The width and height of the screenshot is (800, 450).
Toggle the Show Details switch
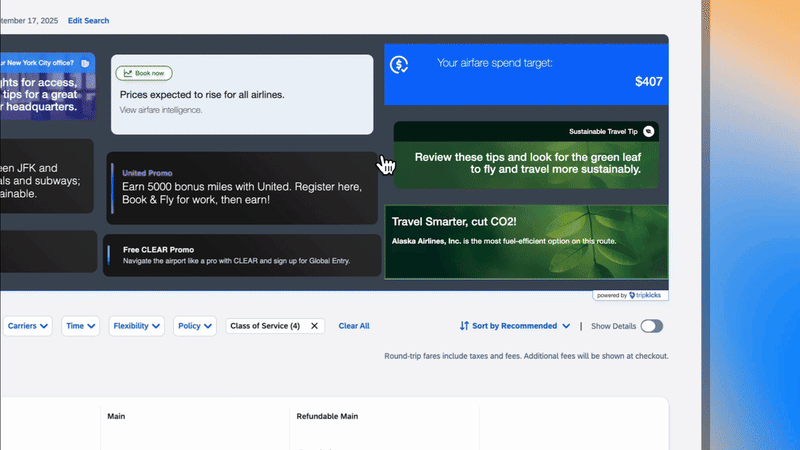[652, 326]
